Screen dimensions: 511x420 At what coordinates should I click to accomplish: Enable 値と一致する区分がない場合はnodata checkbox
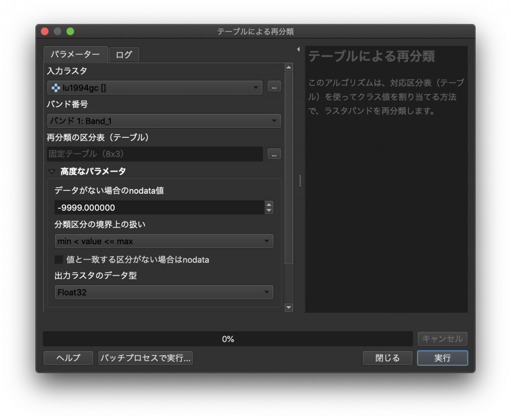click(59, 260)
